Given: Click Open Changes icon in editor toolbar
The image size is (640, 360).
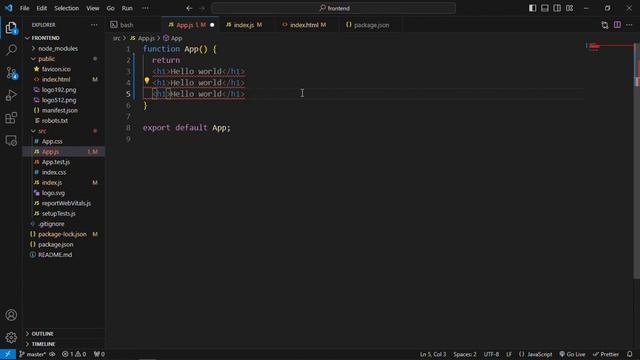Looking at the screenshot, I should [x=604, y=25].
